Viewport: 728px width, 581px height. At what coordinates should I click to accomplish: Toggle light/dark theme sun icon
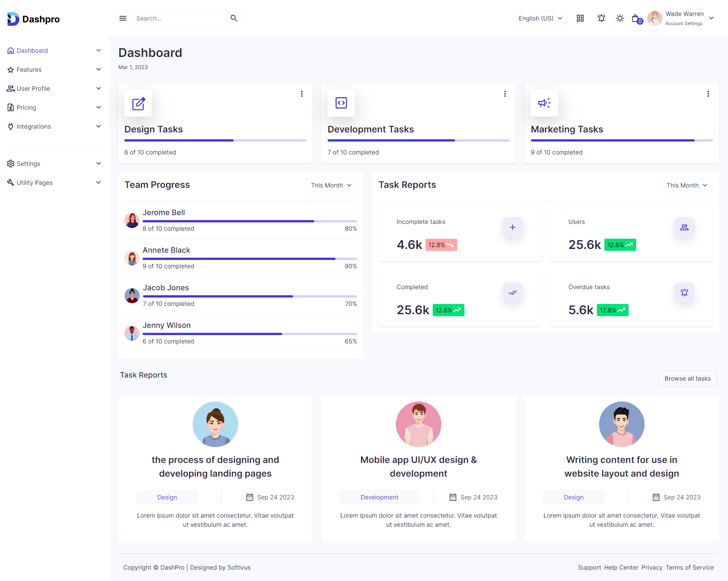coord(620,18)
